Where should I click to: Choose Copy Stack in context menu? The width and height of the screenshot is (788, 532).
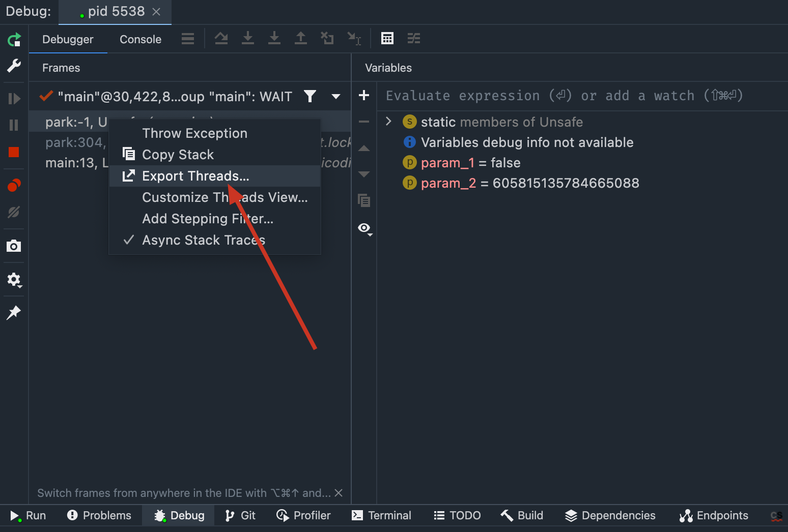point(178,155)
